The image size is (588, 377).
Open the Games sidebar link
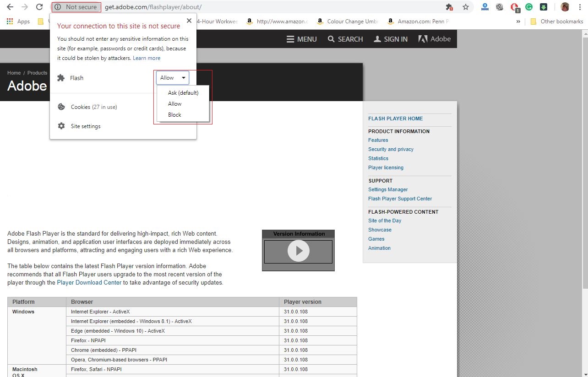376,239
